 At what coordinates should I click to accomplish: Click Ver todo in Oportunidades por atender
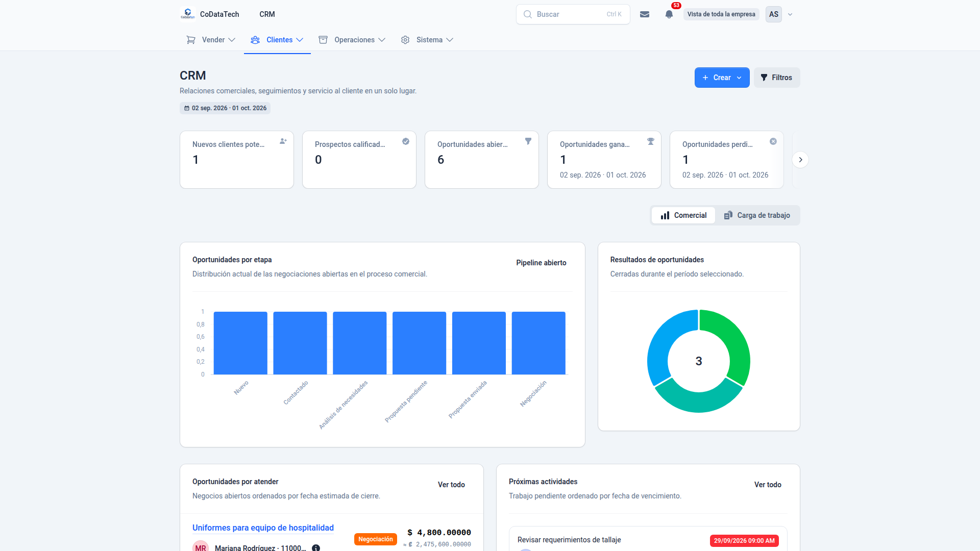click(x=451, y=485)
